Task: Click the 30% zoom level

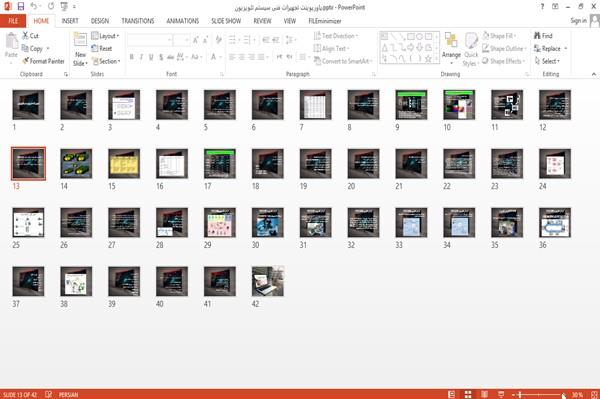Action: click(x=577, y=394)
